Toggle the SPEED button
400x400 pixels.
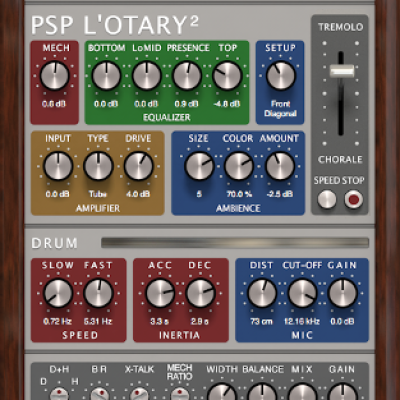coord(327,199)
